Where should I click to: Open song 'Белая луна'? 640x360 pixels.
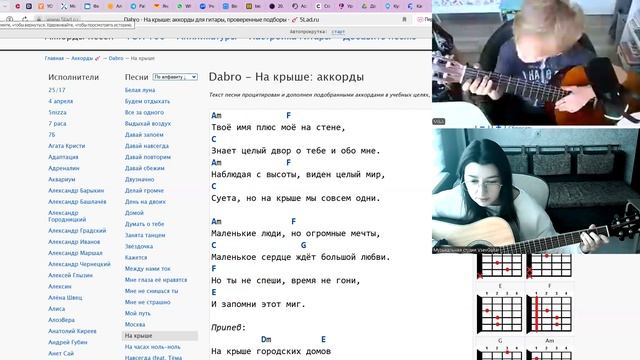pyautogui.click(x=140, y=90)
